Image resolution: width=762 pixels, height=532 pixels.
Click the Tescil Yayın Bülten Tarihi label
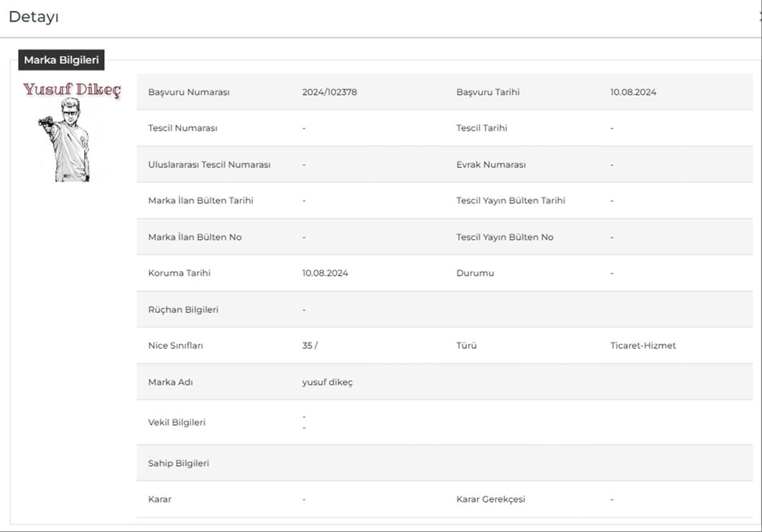tap(510, 200)
